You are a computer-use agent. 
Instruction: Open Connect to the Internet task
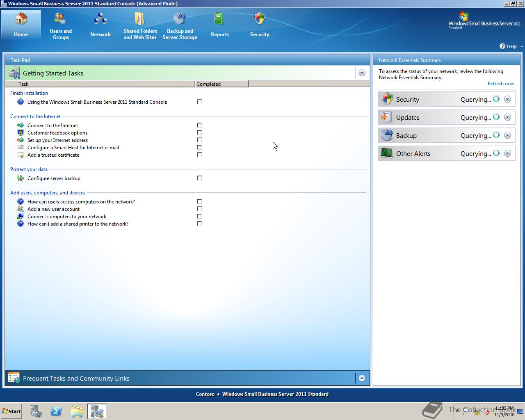click(x=52, y=126)
